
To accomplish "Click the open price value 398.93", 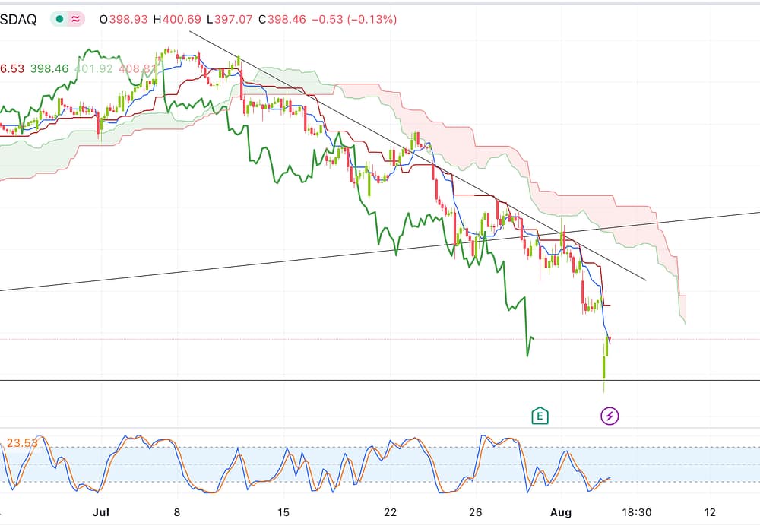I will click(127, 20).
